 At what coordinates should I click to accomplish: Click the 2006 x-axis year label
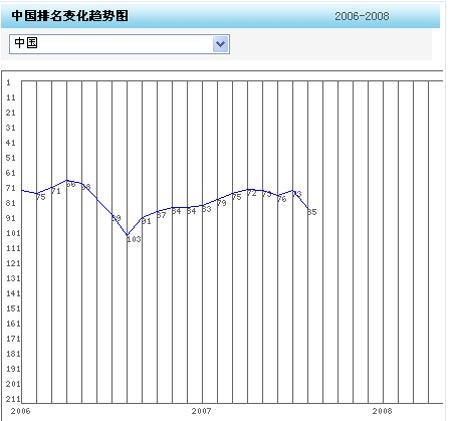click(x=21, y=411)
